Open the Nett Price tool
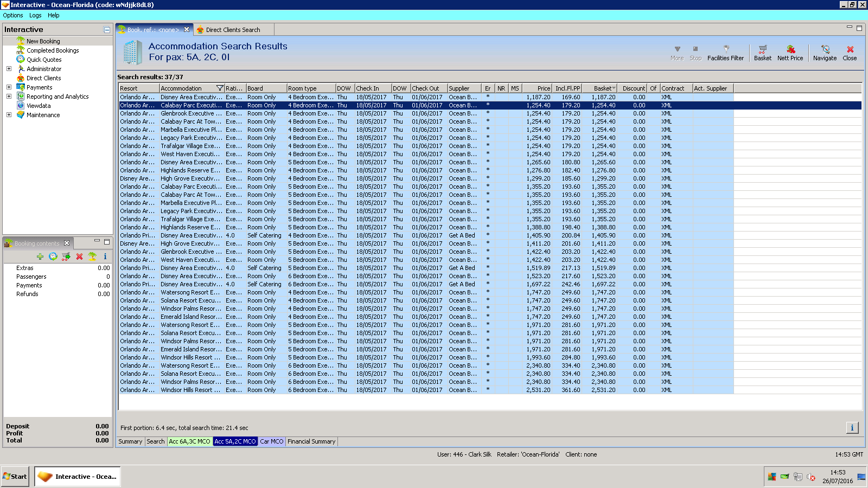This screenshot has height=488, width=868. (790, 49)
